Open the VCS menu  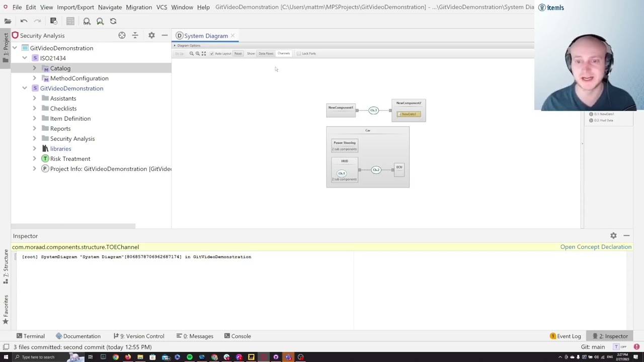(162, 7)
